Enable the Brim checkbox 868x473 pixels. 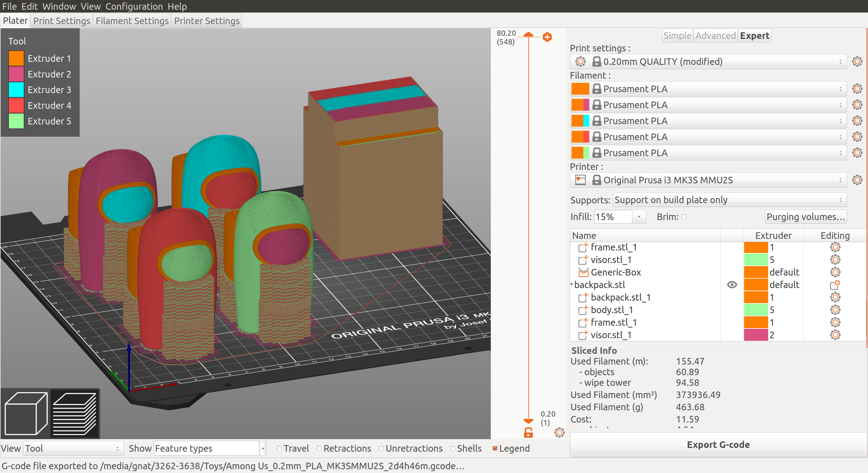[x=684, y=217]
